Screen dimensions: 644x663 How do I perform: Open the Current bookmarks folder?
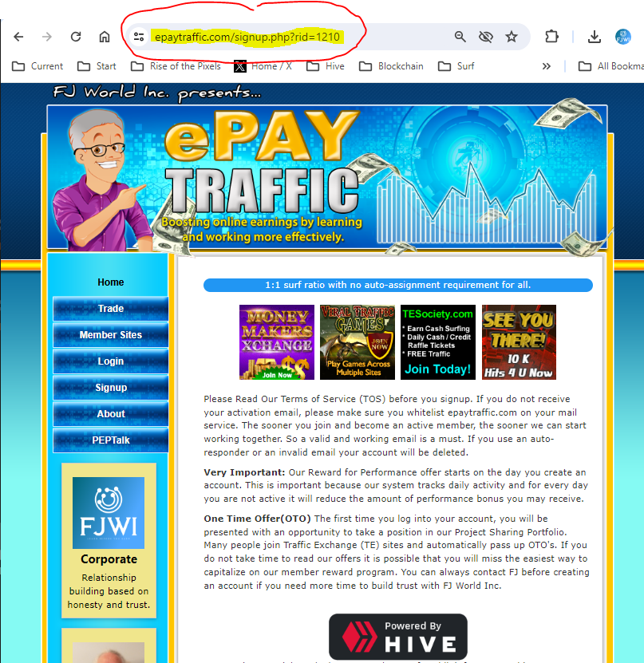38,66
